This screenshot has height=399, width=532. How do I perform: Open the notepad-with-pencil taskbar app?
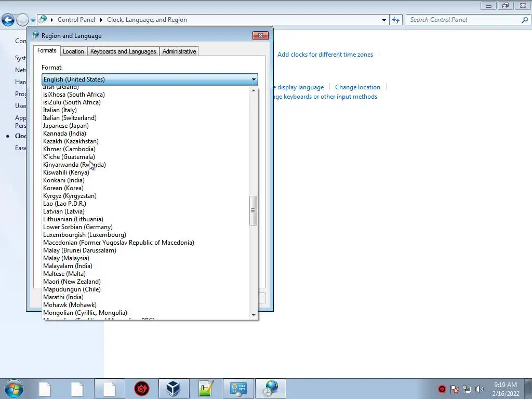206,389
